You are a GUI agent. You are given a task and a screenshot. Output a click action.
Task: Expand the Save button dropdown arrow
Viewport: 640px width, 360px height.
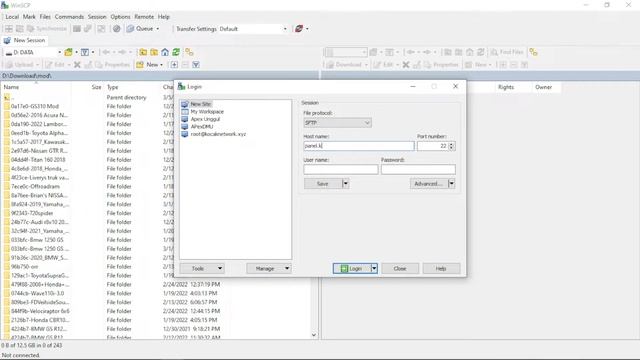(345, 184)
